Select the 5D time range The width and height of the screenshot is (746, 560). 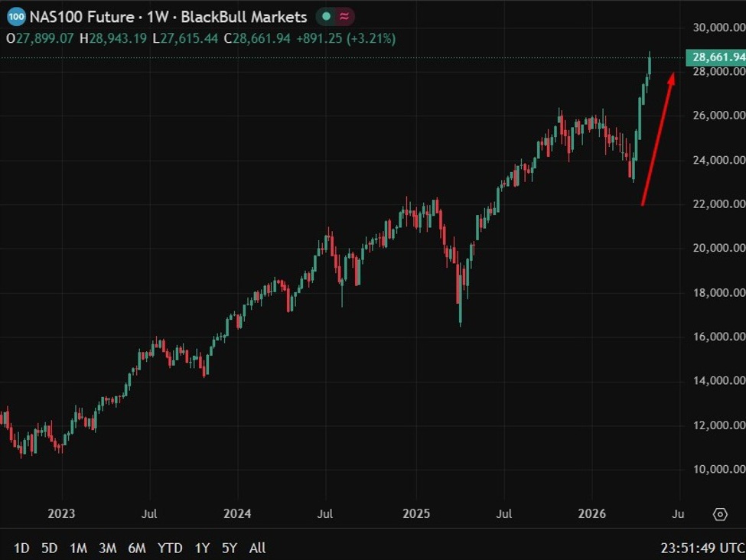pyautogui.click(x=49, y=548)
